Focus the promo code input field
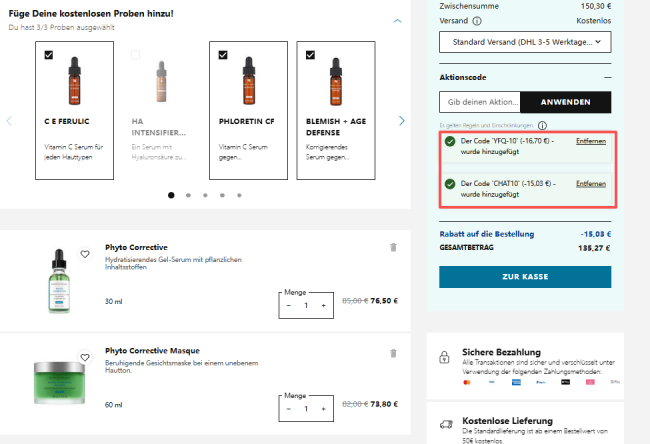Screen dimensions: 650x444 click(482, 102)
